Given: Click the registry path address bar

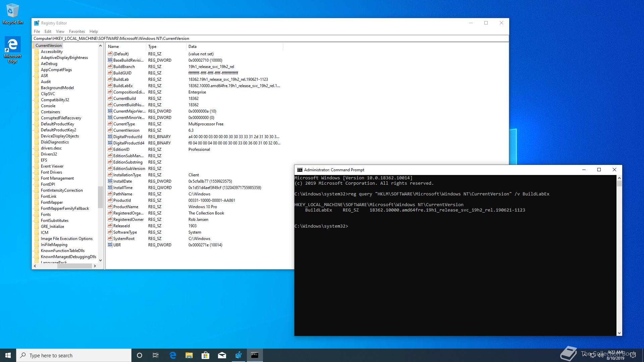Looking at the screenshot, I should point(270,39).
